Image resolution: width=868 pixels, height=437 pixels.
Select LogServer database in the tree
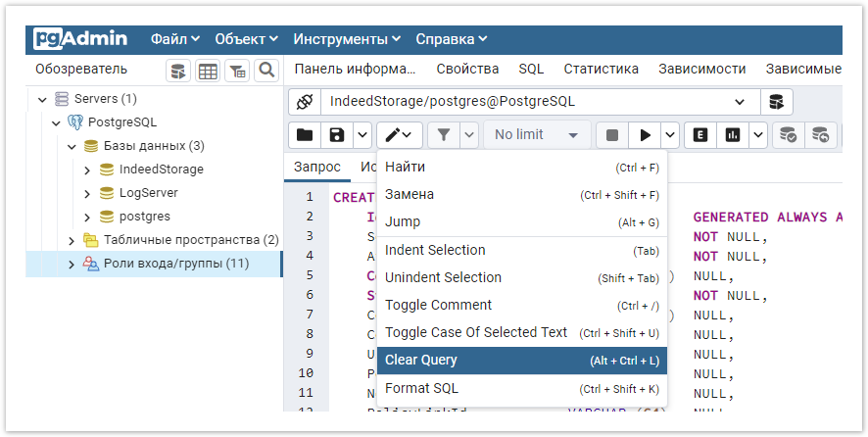(148, 193)
